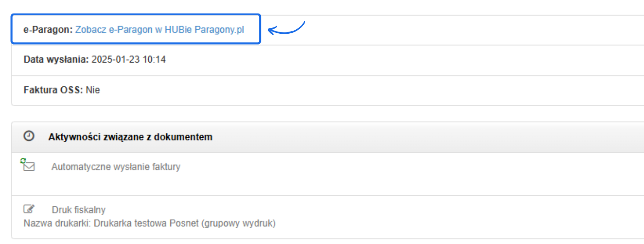Click the Data wysłania label
This screenshot has width=644, height=244.
[56, 59]
